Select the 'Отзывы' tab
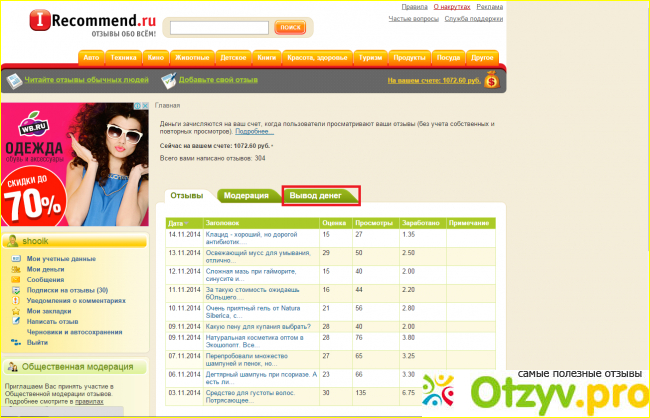 point(187,195)
